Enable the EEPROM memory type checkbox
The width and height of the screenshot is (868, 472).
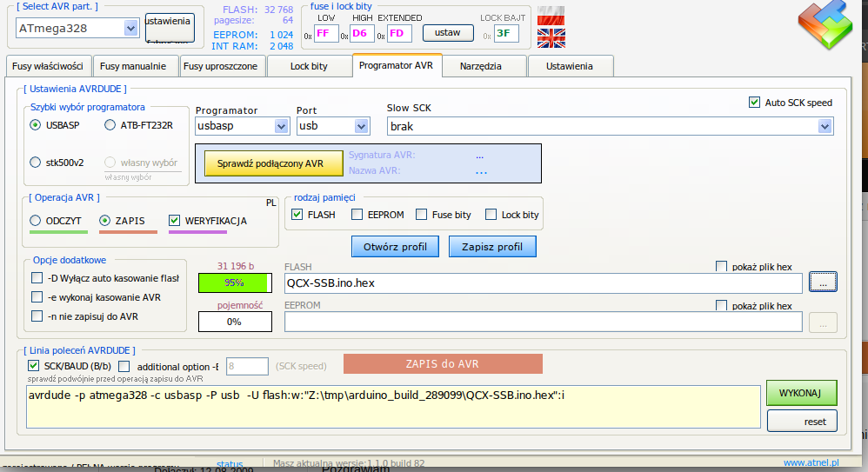pos(357,215)
